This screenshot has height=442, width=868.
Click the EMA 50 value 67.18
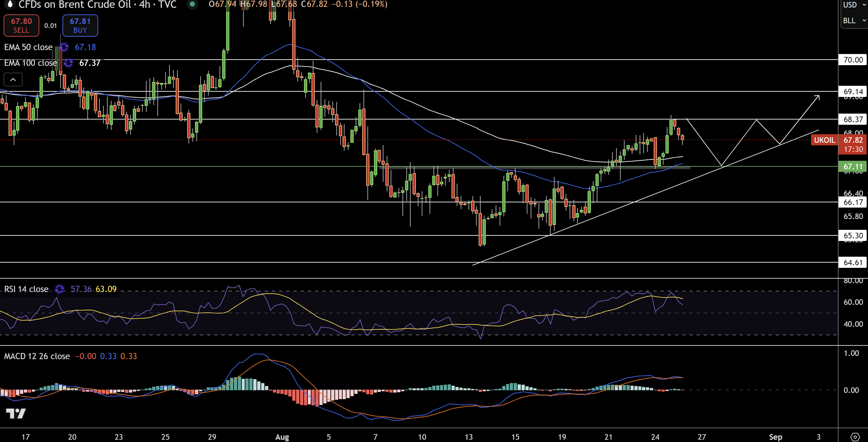coord(85,47)
